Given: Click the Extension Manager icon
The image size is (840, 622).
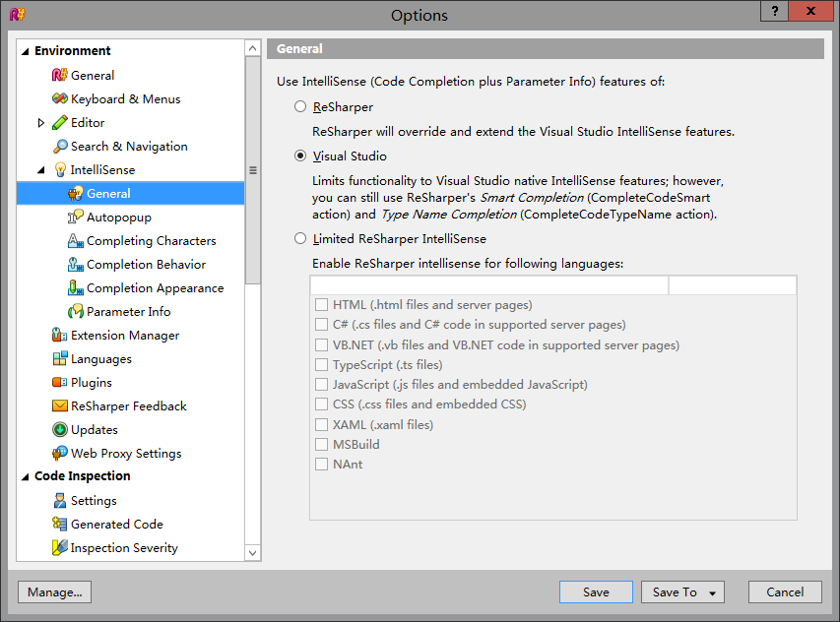Looking at the screenshot, I should 59,336.
